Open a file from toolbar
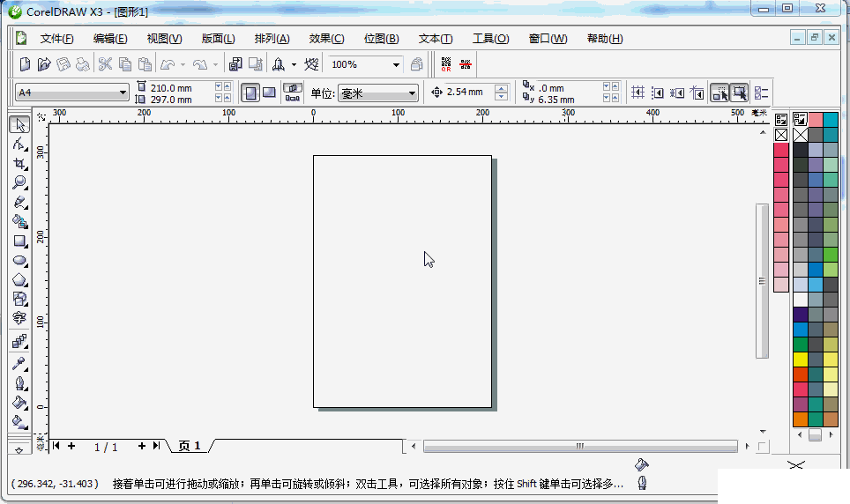Viewport: 850px width, 504px height. (44, 64)
